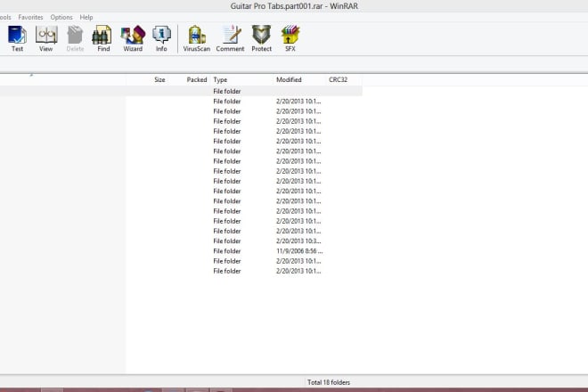Show archive Info via toolbar icon
This screenshot has width=588, height=392.
tap(161, 38)
